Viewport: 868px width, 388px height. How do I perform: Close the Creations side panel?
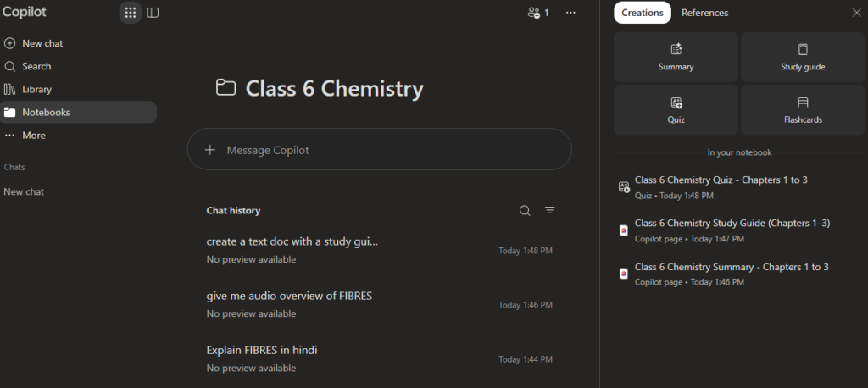pyautogui.click(x=856, y=13)
